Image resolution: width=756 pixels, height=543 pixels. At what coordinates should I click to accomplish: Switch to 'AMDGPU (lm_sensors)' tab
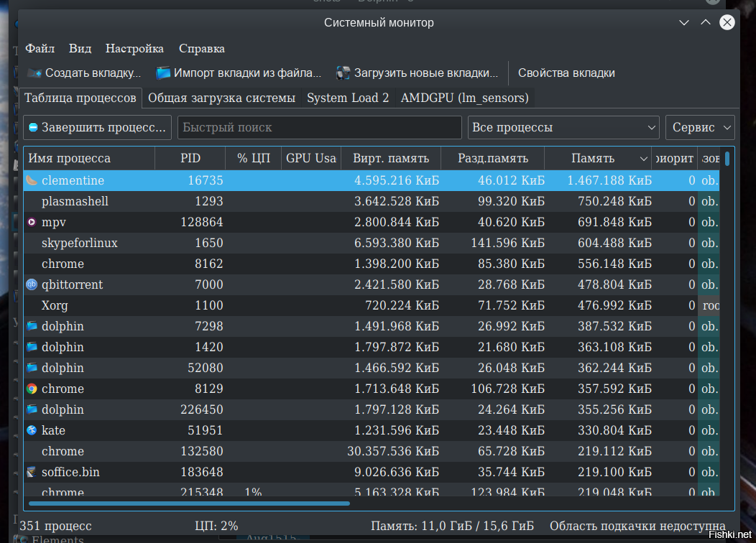coord(464,98)
